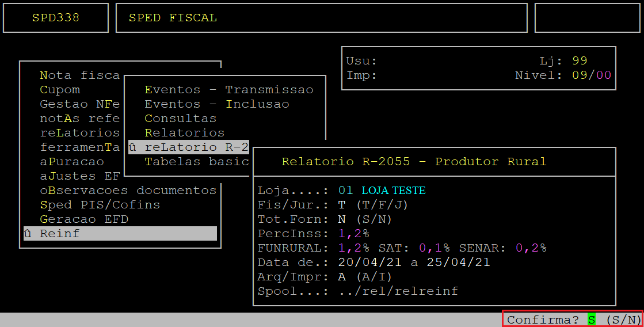Open oBservacoes documentos menu entry
Screen dimensions: 644x327
128,191
